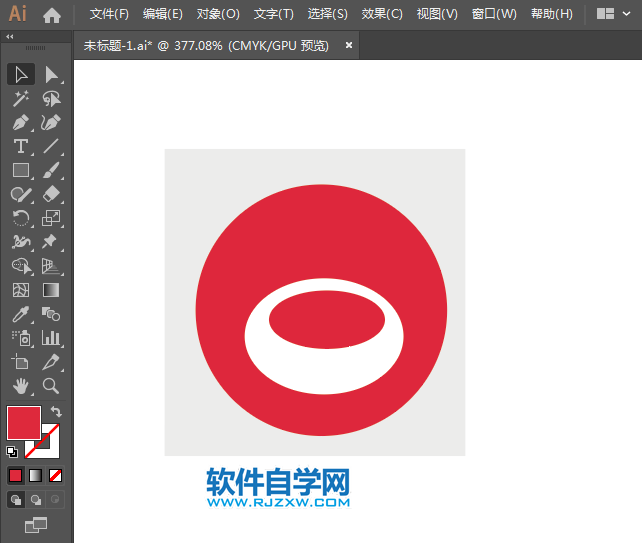Click the white ring shape
This screenshot has width=642, height=543.
pos(324,371)
